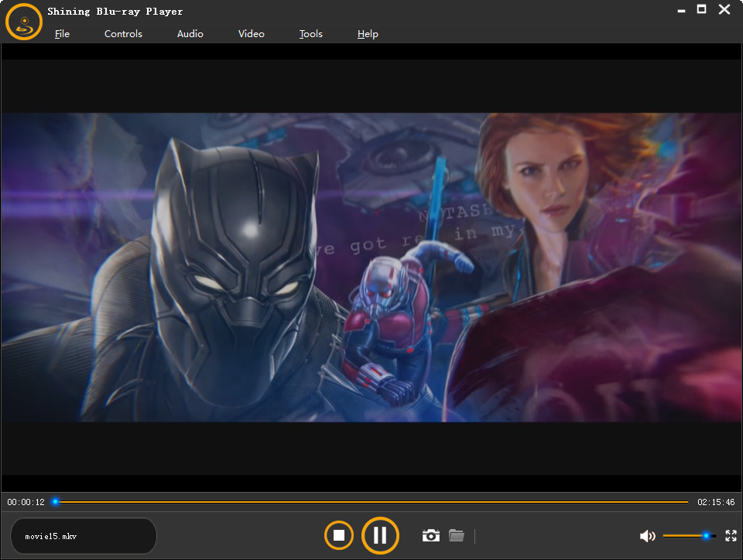
Task: Click the Shining Blu-ray Player logo icon
Action: click(24, 22)
